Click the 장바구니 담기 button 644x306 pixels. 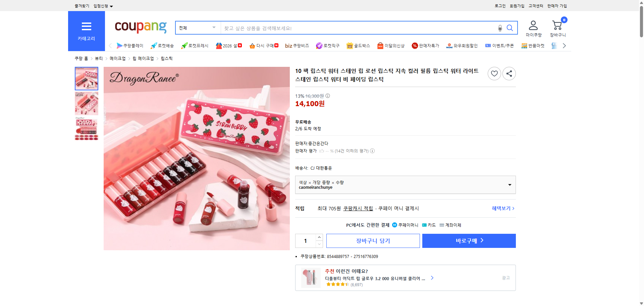(x=373, y=241)
